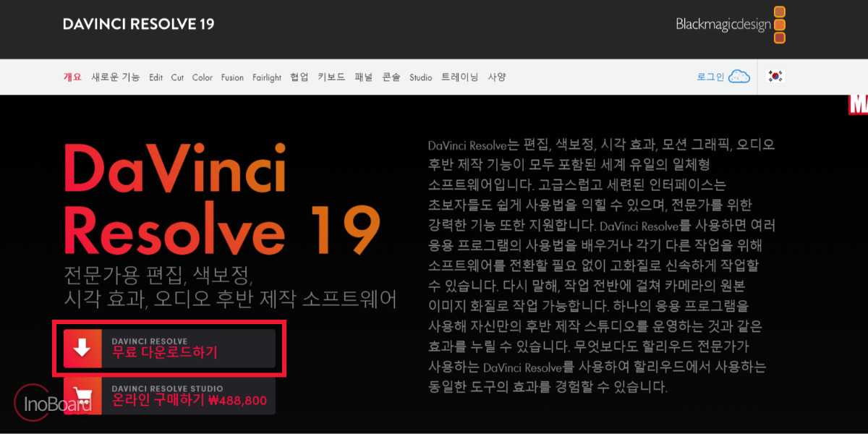This screenshot has width=868, height=434.
Task: Switch to the Cut tab
Action: (x=177, y=77)
